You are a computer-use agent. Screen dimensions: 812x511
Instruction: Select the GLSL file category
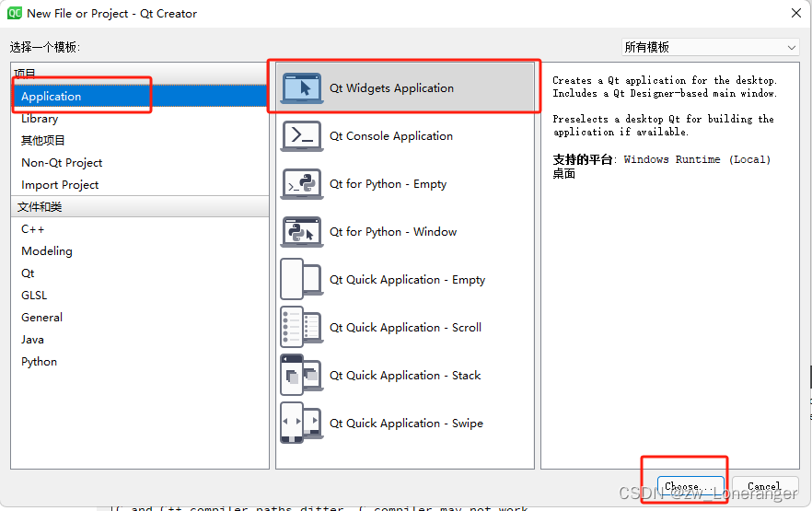tap(140, 296)
